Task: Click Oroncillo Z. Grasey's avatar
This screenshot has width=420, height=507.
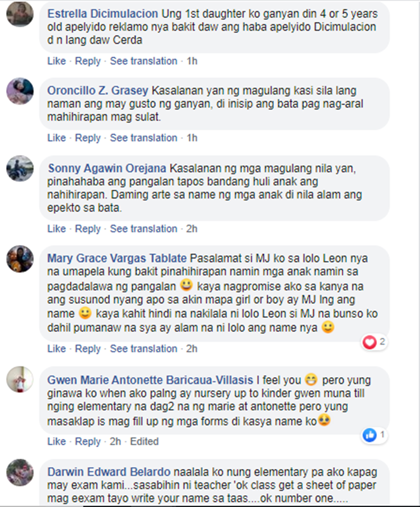Action: coord(20,91)
